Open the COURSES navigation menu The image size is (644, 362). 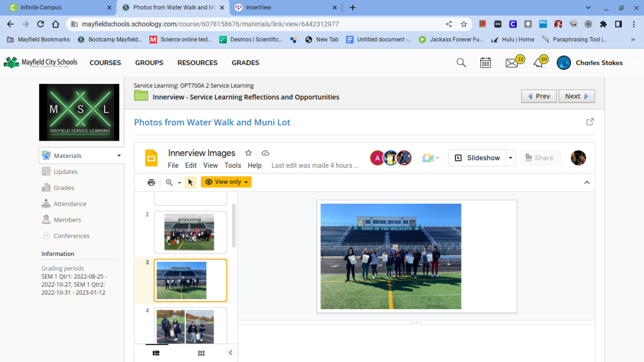[x=105, y=63]
